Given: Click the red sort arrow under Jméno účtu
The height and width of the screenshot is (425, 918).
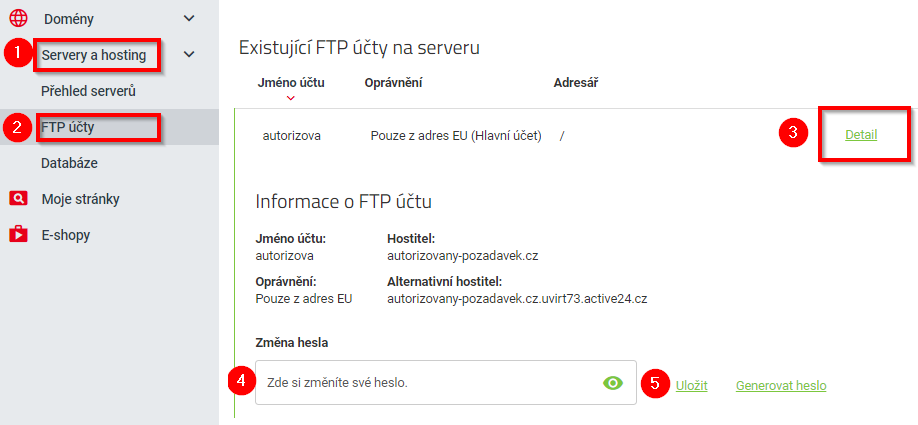Looking at the screenshot, I should 291,98.
